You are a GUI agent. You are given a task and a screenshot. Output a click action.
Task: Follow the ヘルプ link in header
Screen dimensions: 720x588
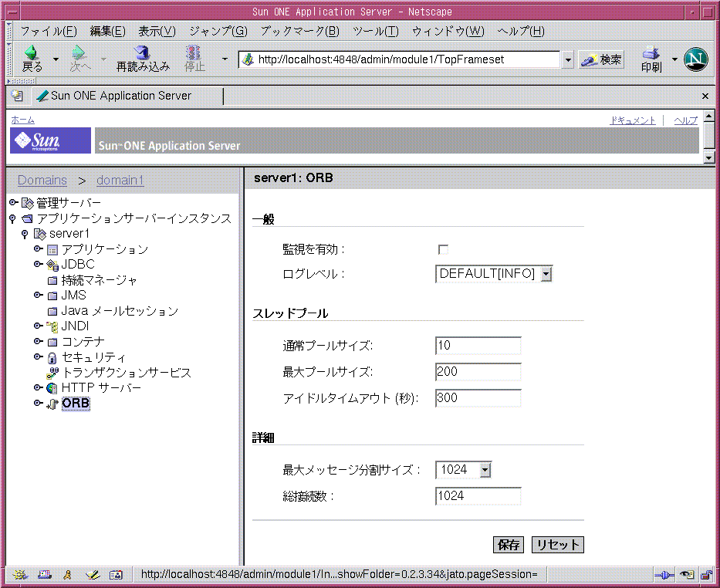click(685, 120)
